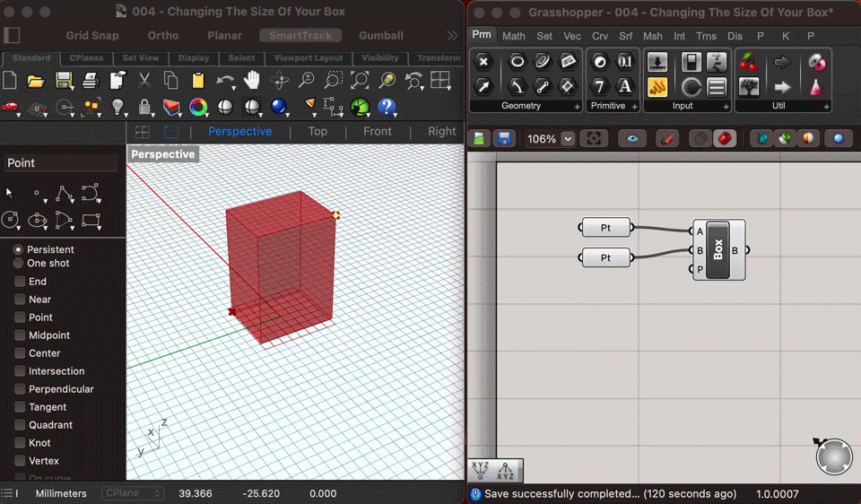Toggle Planar mode in Rhino
The width and height of the screenshot is (861, 504).
(x=224, y=35)
